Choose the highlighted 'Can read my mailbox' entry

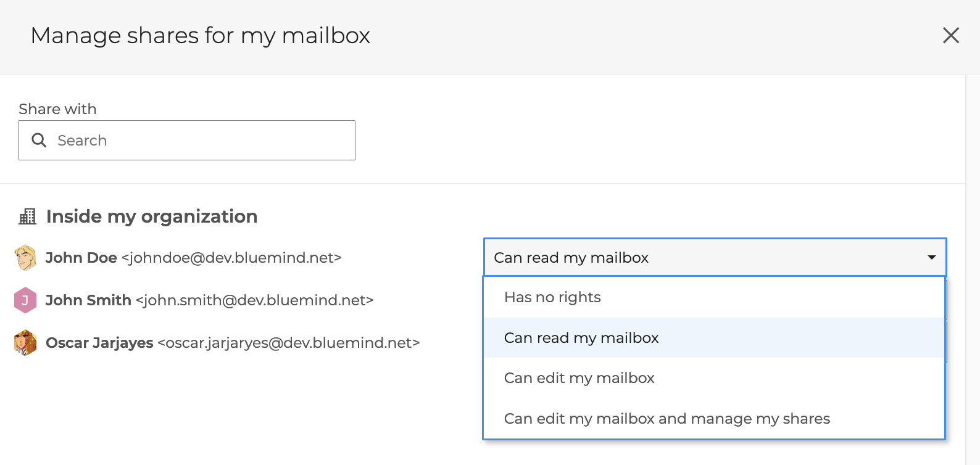(581, 338)
